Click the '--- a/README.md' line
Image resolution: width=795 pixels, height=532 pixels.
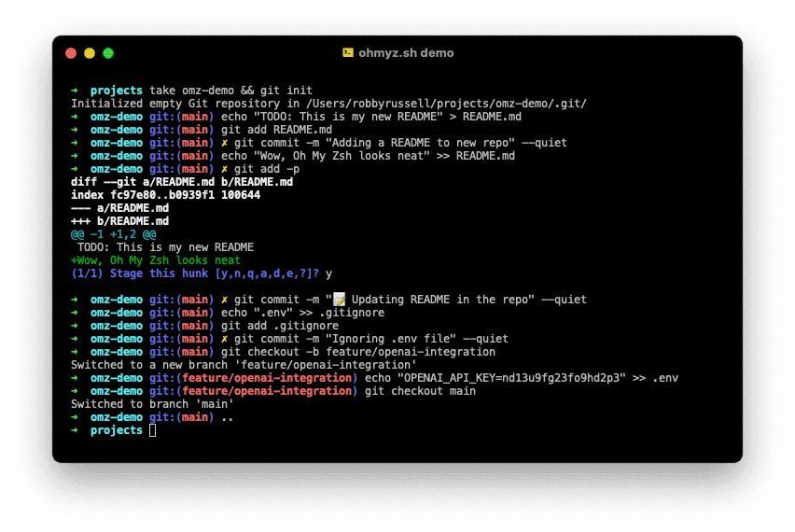120,208
